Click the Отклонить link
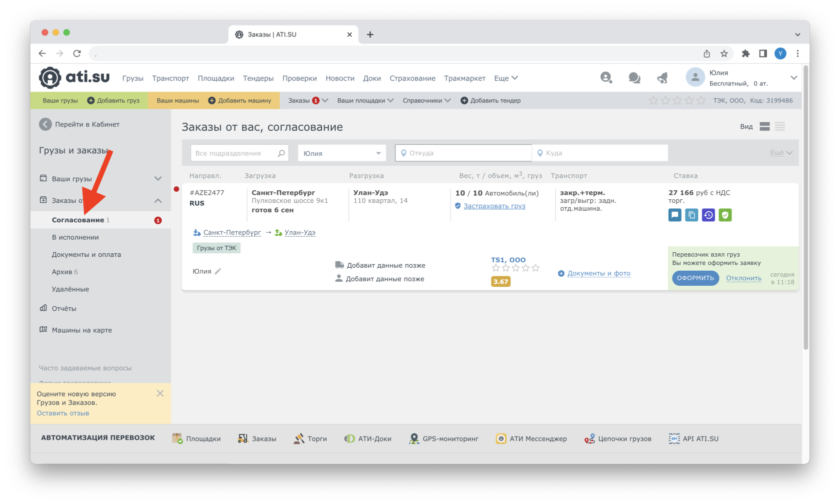This screenshot has height=504, width=840. point(743,278)
